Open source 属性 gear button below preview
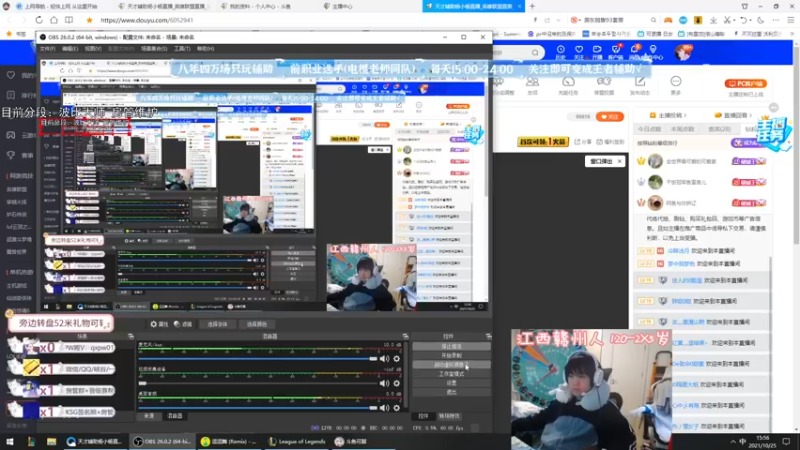 tap(159, 324)
